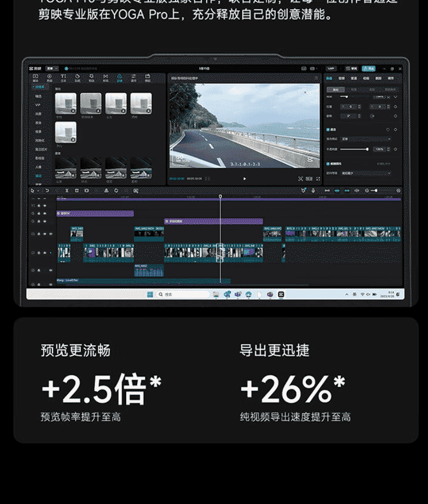Open File Explorer on the taskbar
The width and height of the screenshot is (428, 504).
(x=216, y=294)
